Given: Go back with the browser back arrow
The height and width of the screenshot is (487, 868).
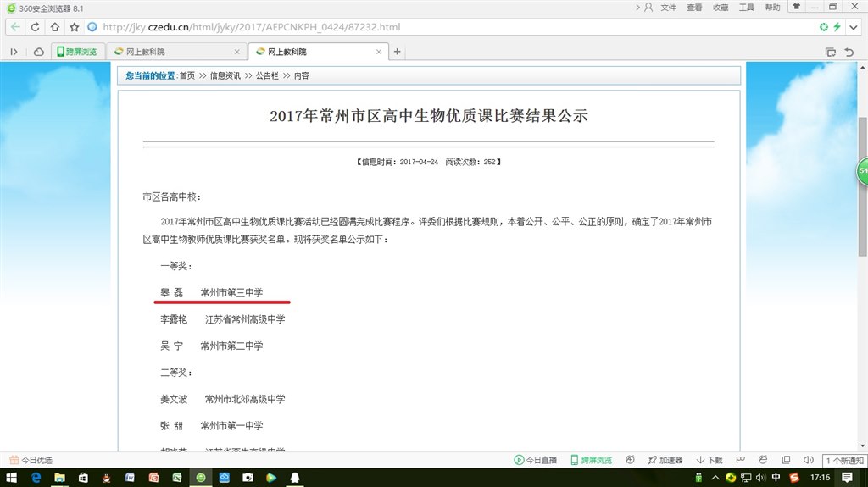Looking at the screenshot, I should pos(15,26).
